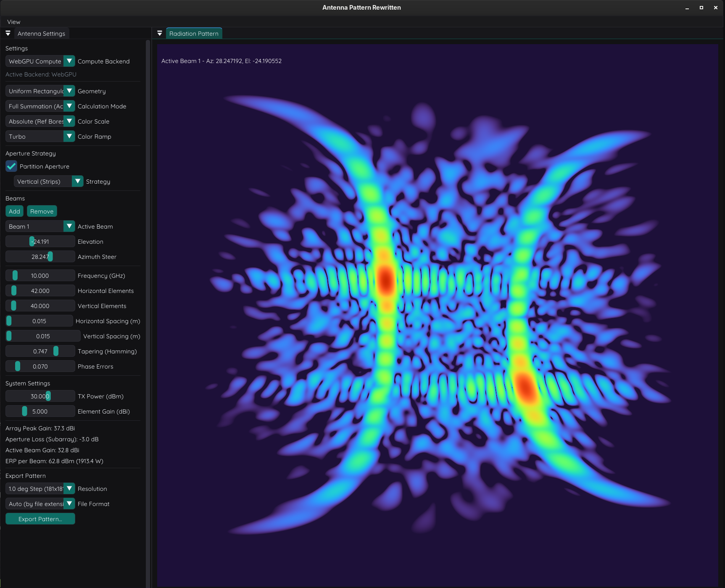Screen dimensions: 725x588
Task: Click the Elevation slider
Action: pos(40,241)
